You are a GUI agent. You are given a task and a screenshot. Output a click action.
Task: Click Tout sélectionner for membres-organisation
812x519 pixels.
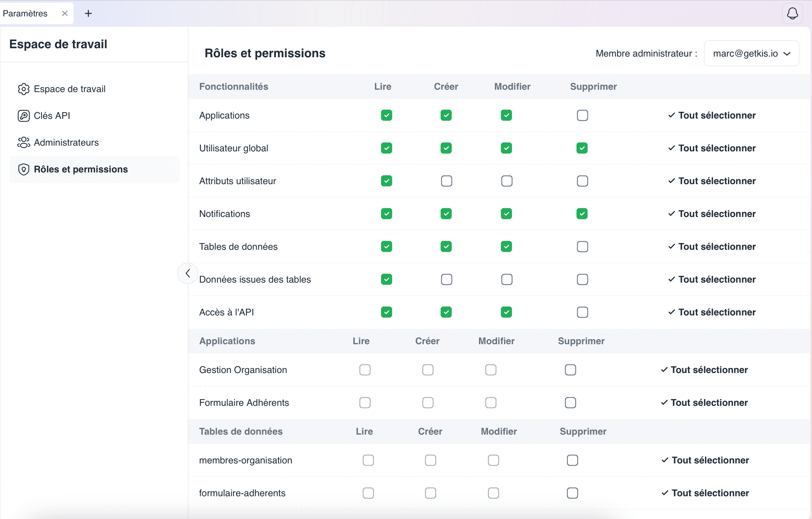(x=705, y=460)
